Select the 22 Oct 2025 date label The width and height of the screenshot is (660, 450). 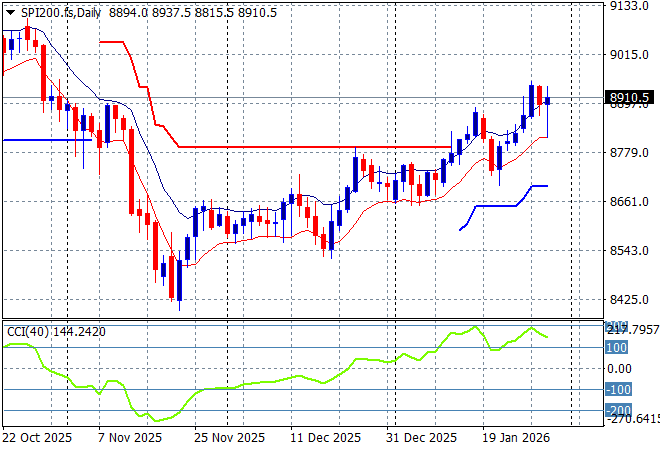pyautogui.click(x=37, y=438)
